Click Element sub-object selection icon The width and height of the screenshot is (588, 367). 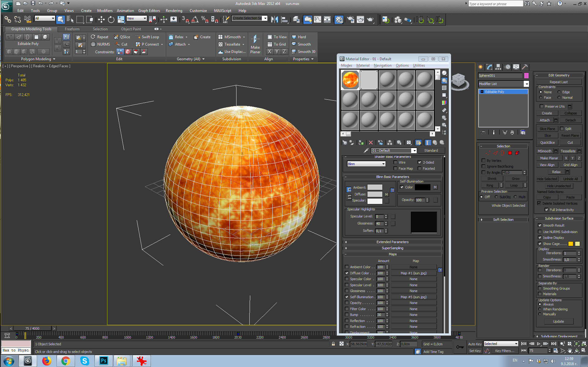(x=517, y=153)
